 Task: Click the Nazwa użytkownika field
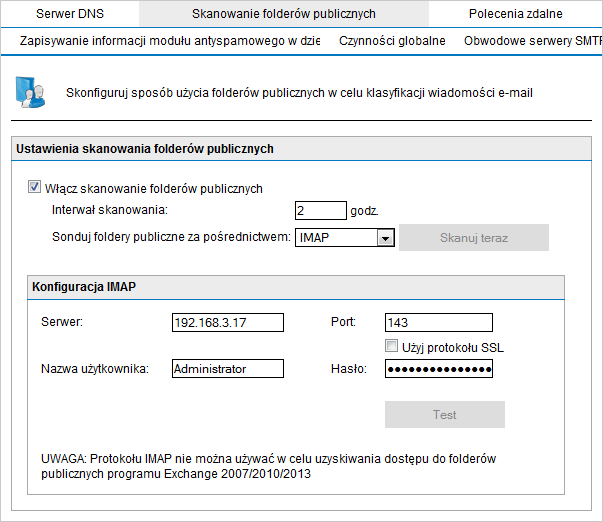(228, 369)
